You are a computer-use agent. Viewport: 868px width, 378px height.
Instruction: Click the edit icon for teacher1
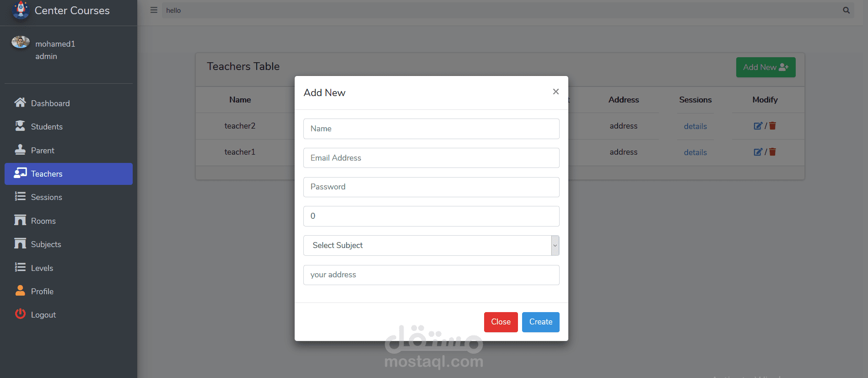tap(758, 152)
